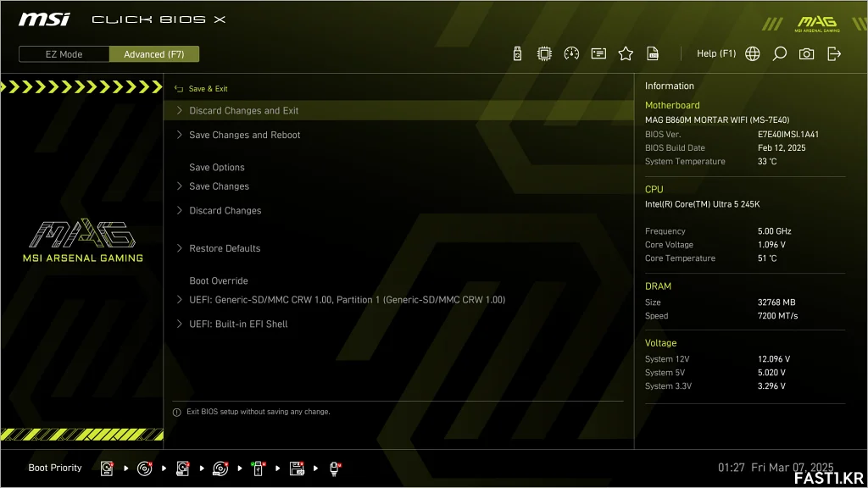Image resolution: width=868 pixels, height=488 pixels.
Task: Switch to EZ Mode
Action: pos(64,54)
